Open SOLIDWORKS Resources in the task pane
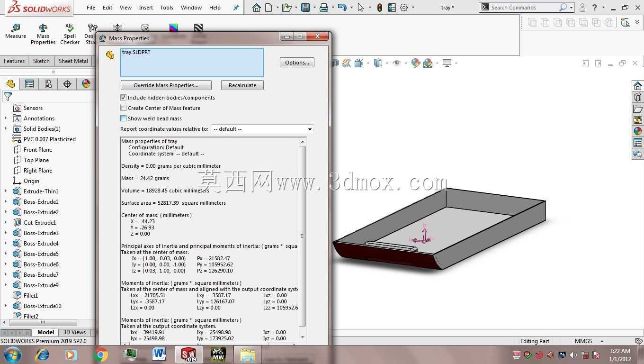Viewport: 644px width, 364px height. (x=638, y=86)
